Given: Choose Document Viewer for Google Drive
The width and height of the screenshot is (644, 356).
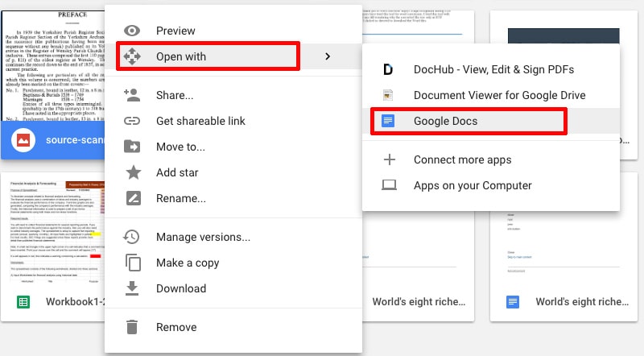Looking at the screenshot, I should coord(491,95).
